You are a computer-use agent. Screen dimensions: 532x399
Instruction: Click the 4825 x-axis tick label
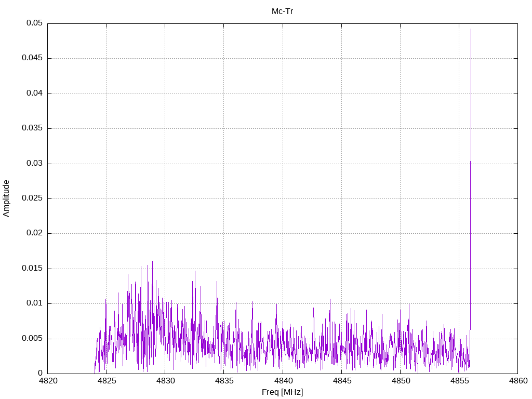107,381
